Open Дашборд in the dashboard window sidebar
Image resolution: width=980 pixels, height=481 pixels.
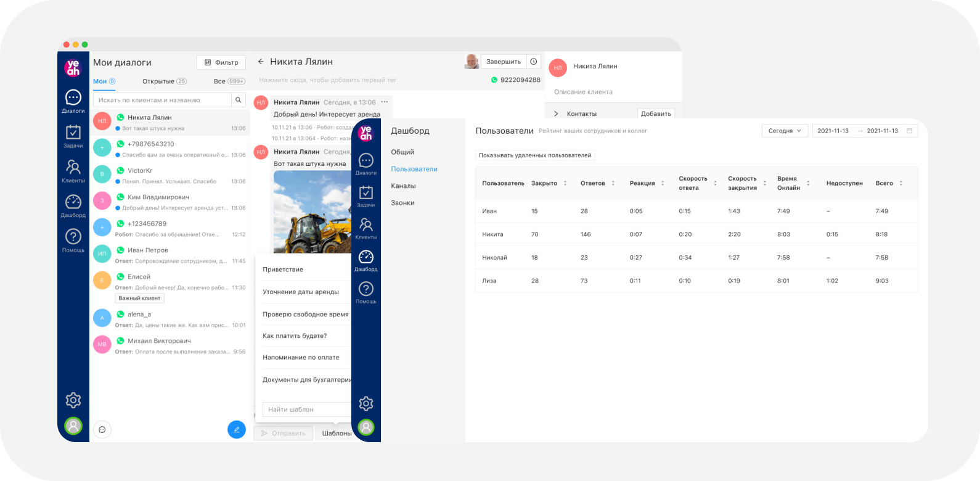pyautogui.click(x=366, y=260)
